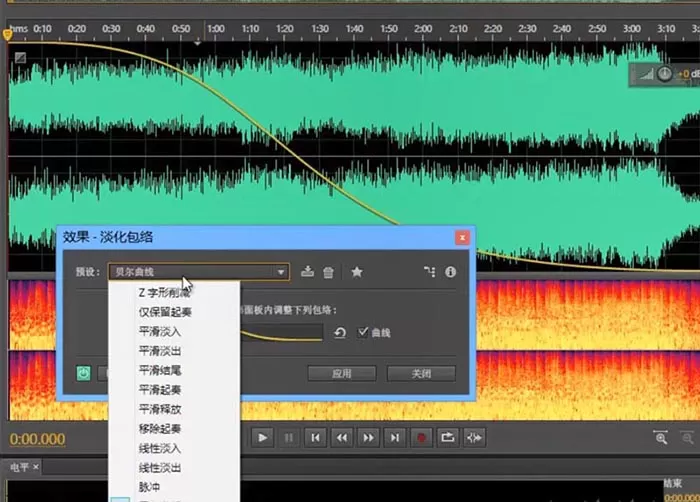
Task: Click the HUD volume knob
Action: [664, 74]
